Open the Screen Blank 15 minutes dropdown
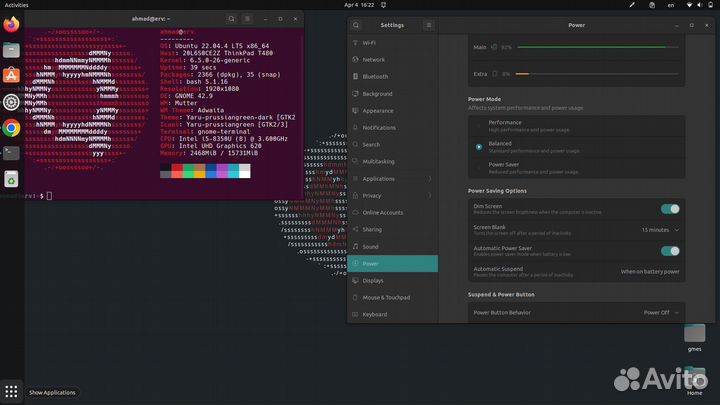 pyautogui.click(x=660, y=230)
